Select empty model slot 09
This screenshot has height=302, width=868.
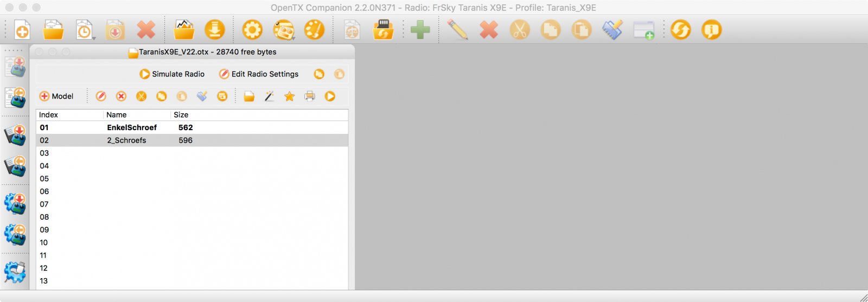click(x=192, y=230)
